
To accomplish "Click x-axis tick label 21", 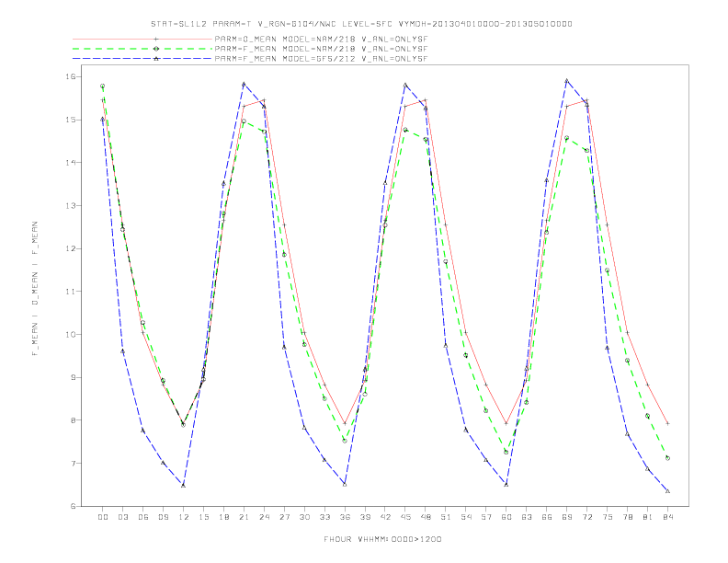I will click(x=244, y=517).
